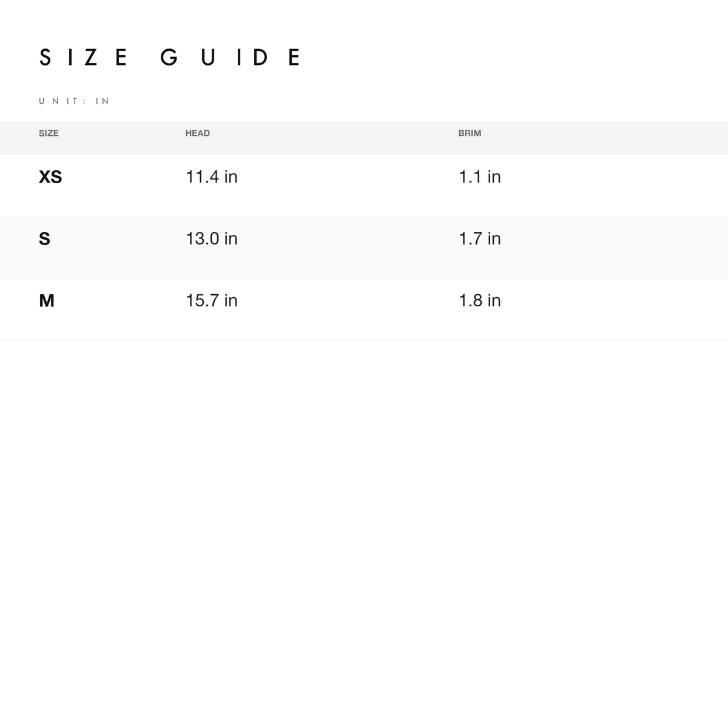Image resolution: width=728 pixels, height=728 pixels.
Task: Select the S size row label
Action: [x=44, y=239]
